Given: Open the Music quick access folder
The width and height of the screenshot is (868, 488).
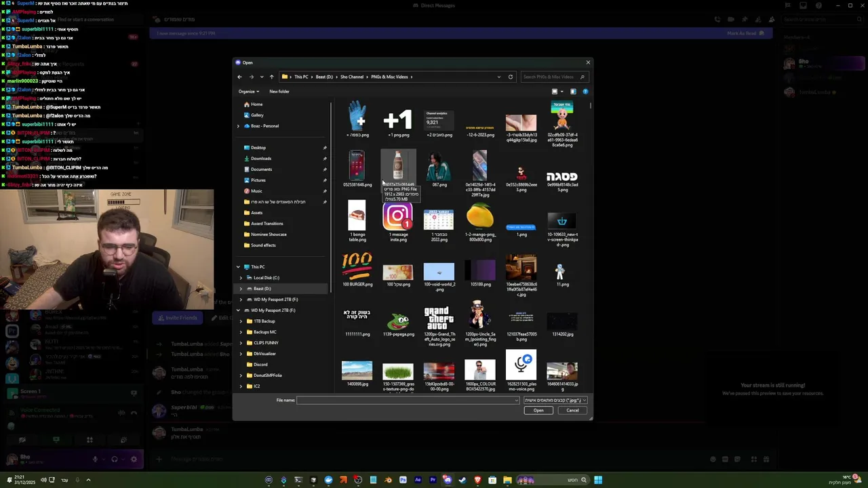Looking at the screenshot, I should coord(256,191).
